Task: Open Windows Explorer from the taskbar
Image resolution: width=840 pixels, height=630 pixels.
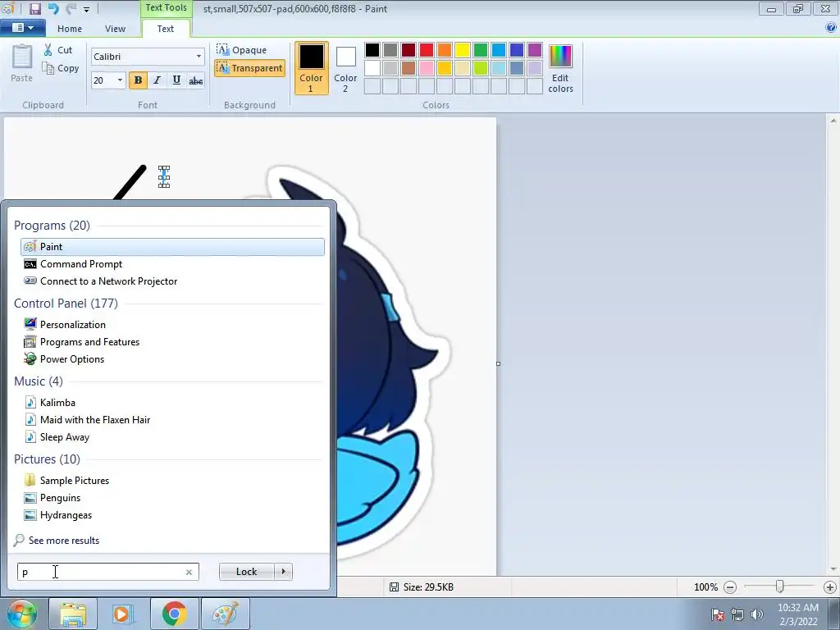Action: (73, 614)
